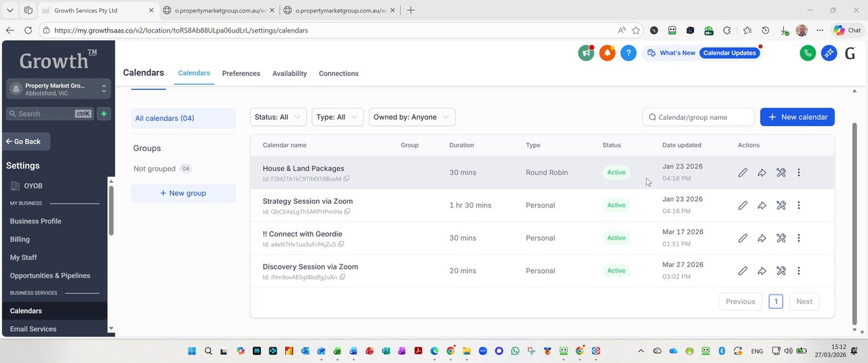Expand the Owned by: Anyone dropdown
The height and width of the screenshot is (363, 868).
[x=412, y=117]
